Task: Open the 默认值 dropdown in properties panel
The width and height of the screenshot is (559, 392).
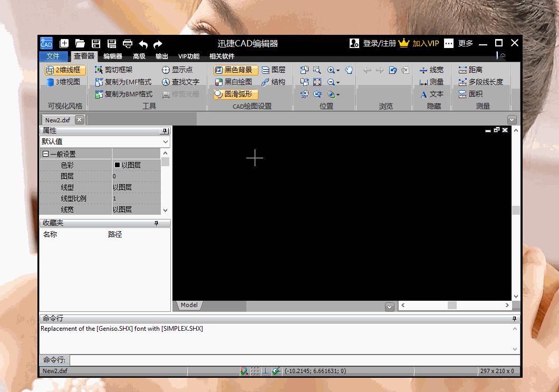Action: pyautogui.click(x=166, y=141)
